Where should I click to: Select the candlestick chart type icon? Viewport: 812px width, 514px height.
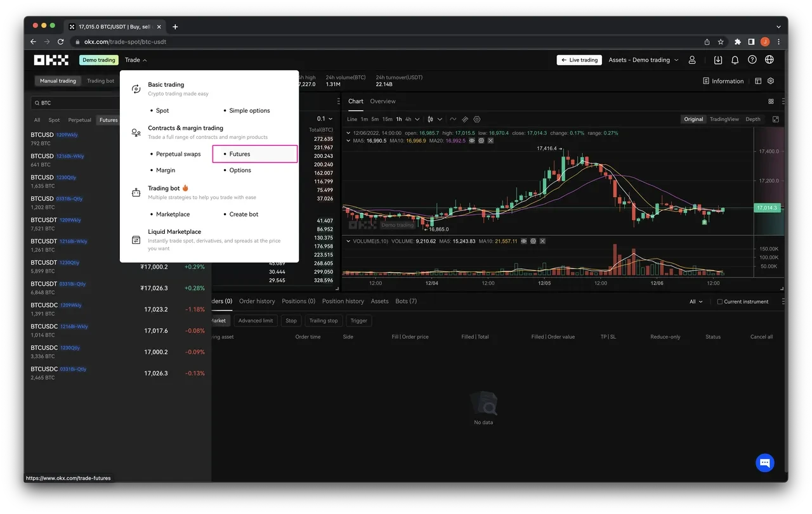coord(430,119)
